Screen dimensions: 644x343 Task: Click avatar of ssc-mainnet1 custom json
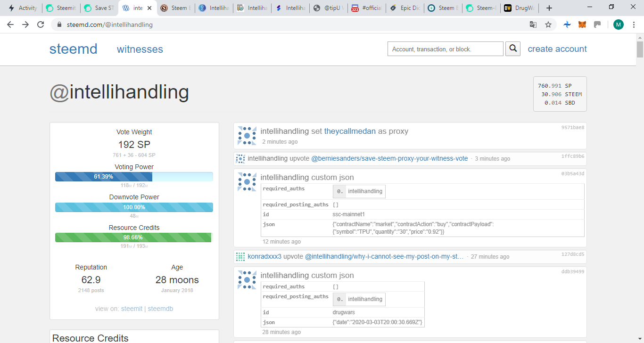247,182
